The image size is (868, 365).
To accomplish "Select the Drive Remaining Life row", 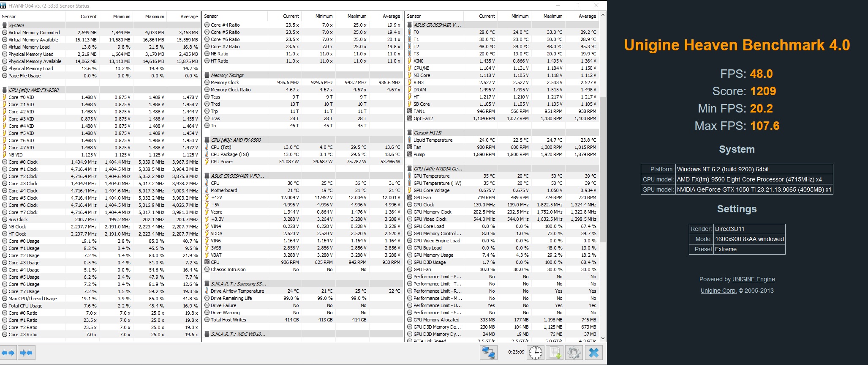I will [302, 298].
